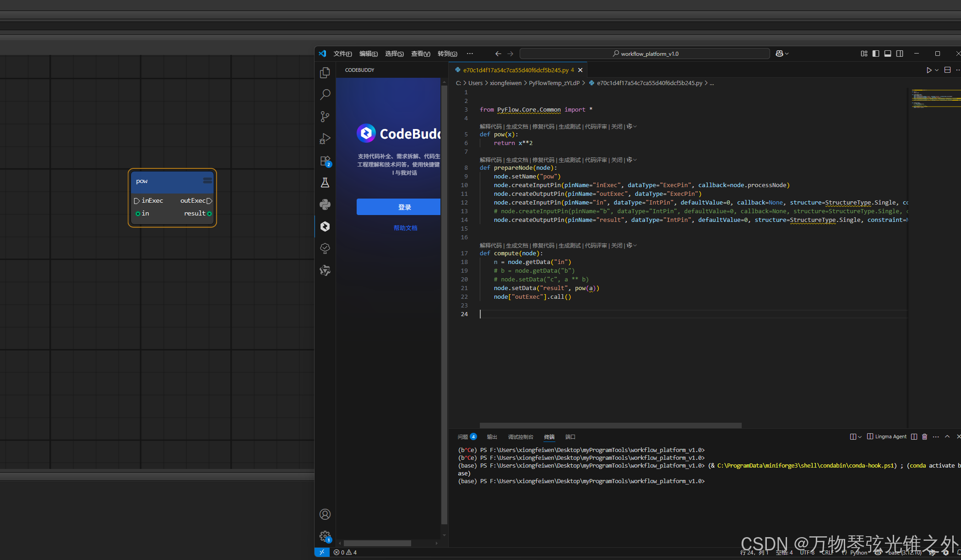Open the Python extension sidebar icon
This screenshot has width=961, height=560.
point(325,205)
